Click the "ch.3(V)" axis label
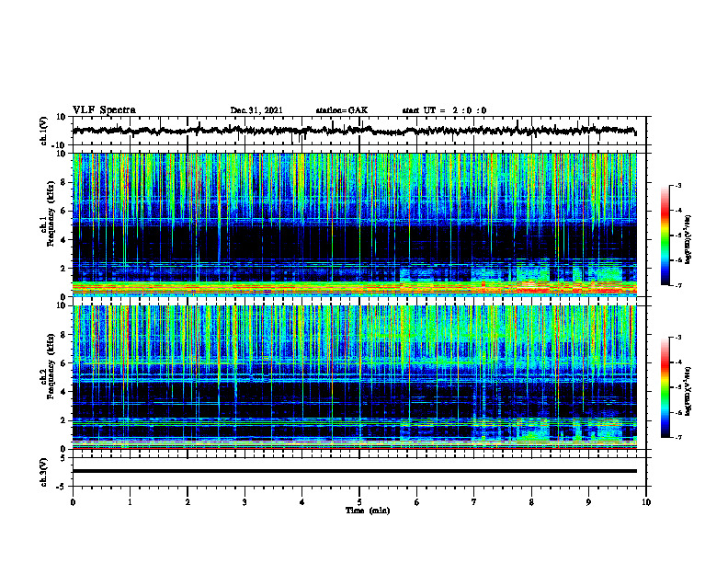Image resolution: width=728 pixels, height=563 pixels. (44, 472)
